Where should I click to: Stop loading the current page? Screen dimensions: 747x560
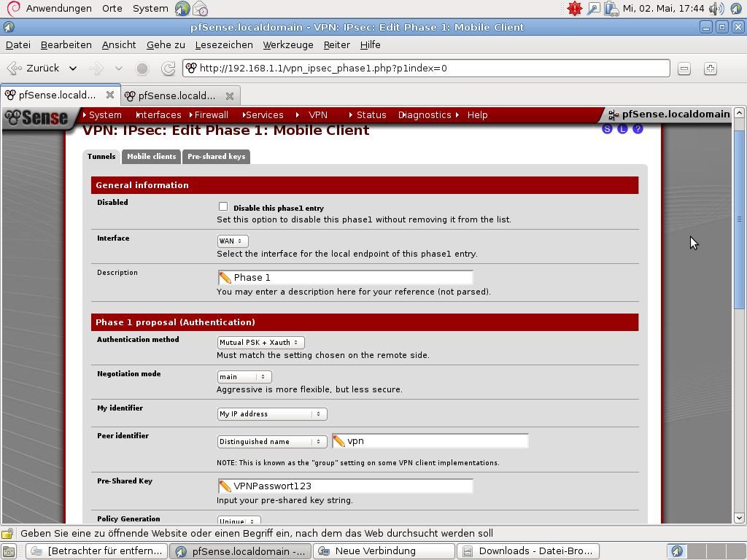142,69
